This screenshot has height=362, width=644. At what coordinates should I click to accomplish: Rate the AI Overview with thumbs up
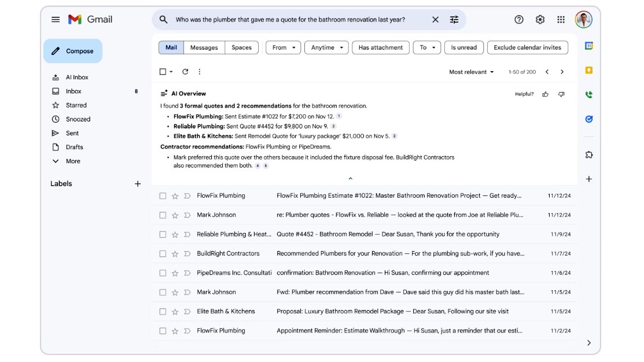point(545,94)
